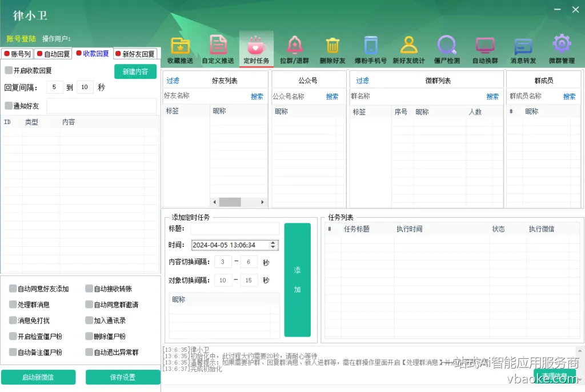Decrease the time with the spinner down arrow
Image resolution: width=585 pixels, height=392 pixels.
[273, 247]
